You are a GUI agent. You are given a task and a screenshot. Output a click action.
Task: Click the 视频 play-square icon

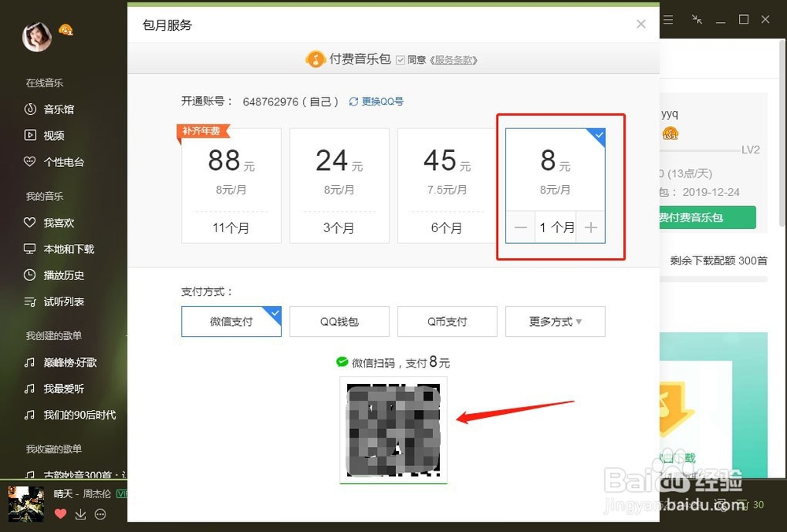pos(30,135)
